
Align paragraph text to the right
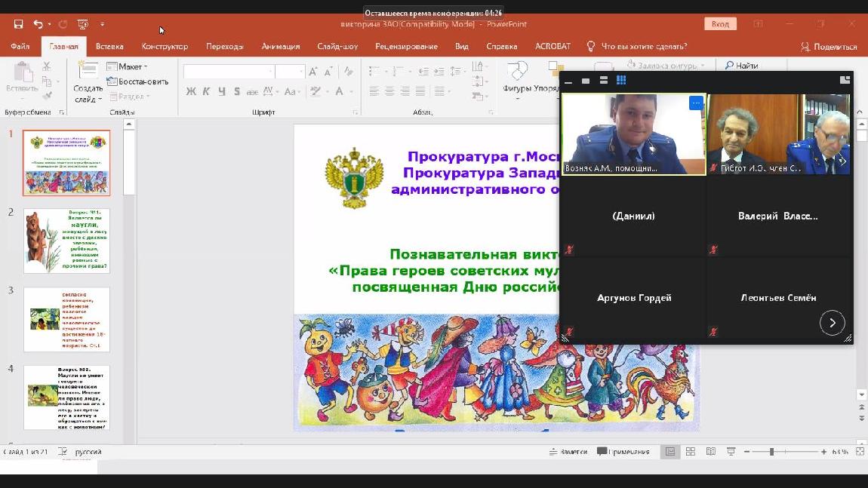pos(405,91)
